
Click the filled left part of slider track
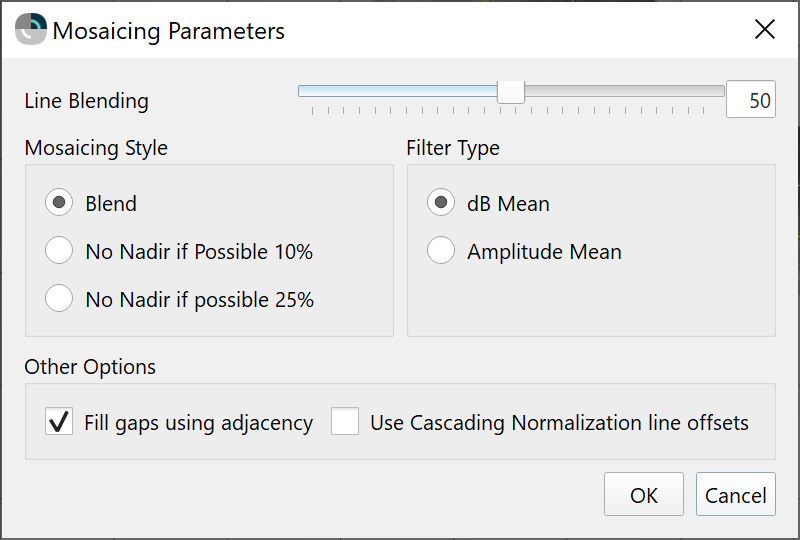(398, 91)
